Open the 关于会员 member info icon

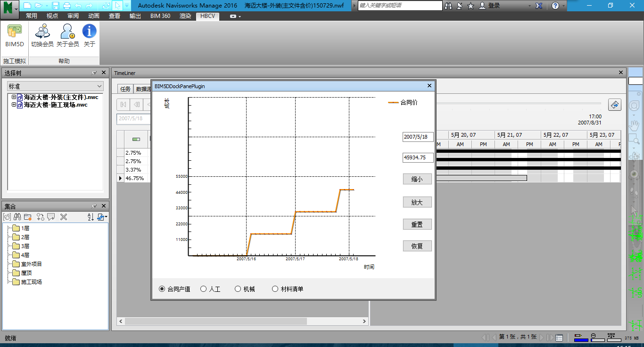67,36
